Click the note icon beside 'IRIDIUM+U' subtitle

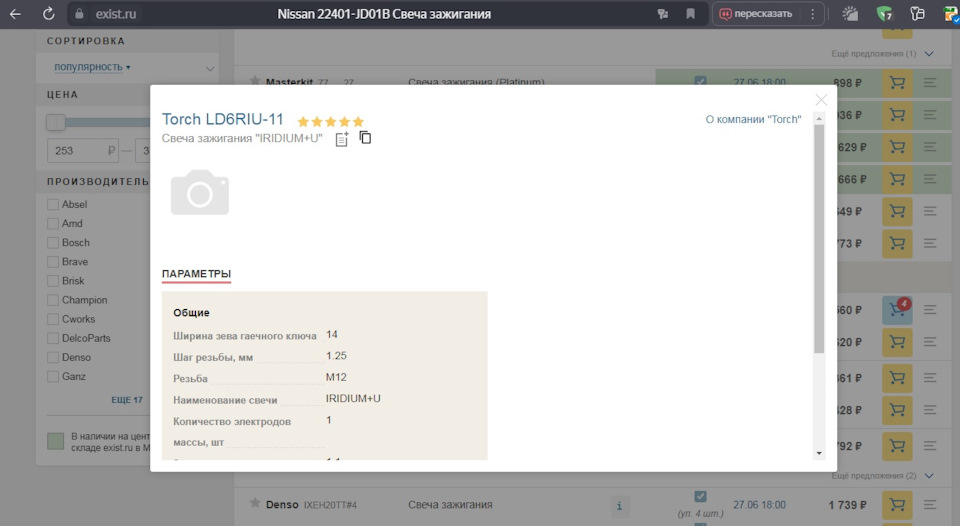(342, 139)
